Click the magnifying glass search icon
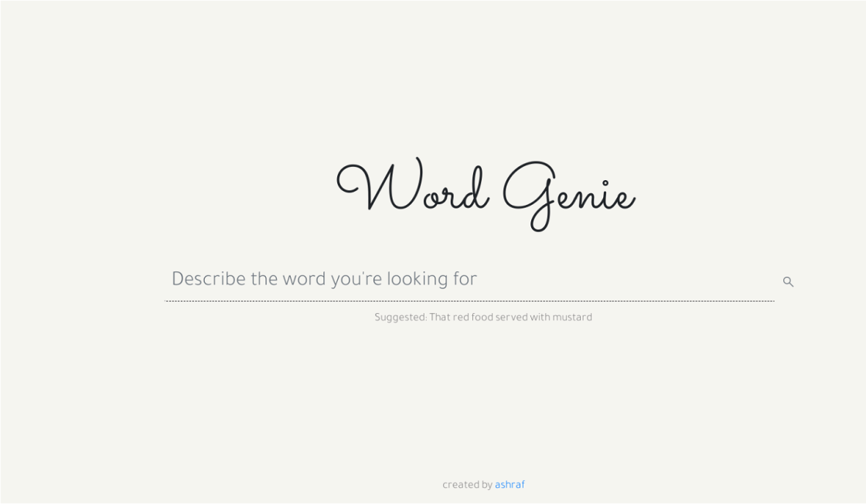The height and width of the screenshot is (504, 866). click(788, 282)
